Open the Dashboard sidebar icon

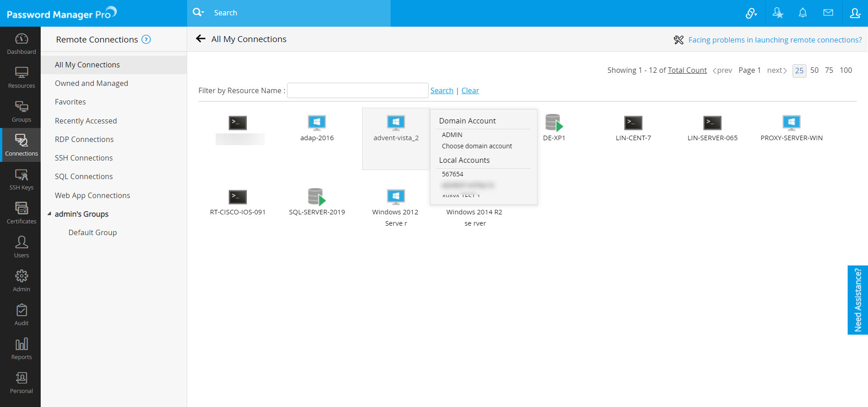click(x=21, y=43)
